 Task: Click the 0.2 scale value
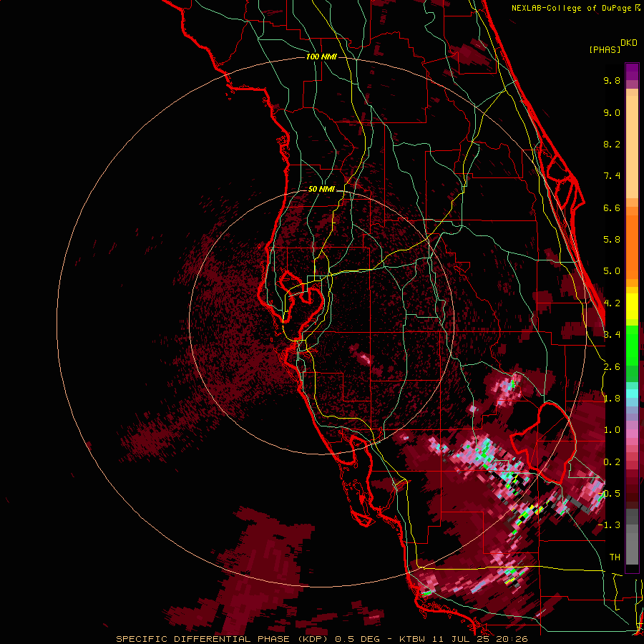click(612, 462)
